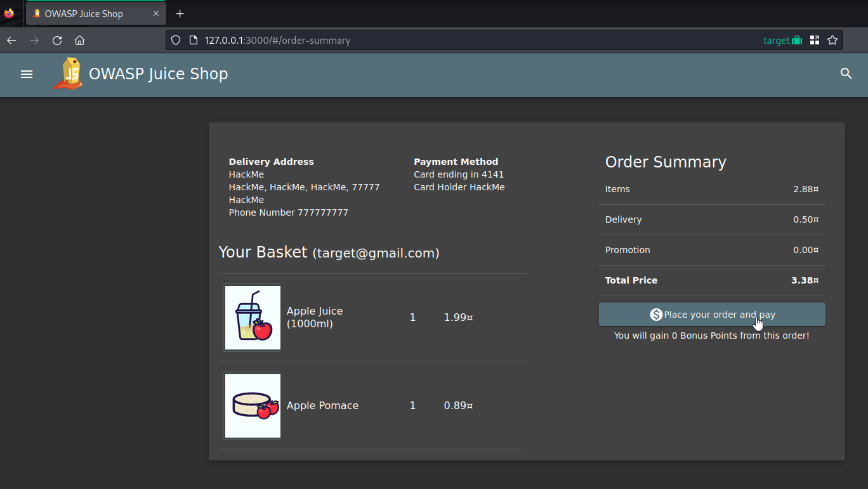Click the Phone Number 777777777 text
This screenshot has width=868, height=489.
[x=289, y=212]
